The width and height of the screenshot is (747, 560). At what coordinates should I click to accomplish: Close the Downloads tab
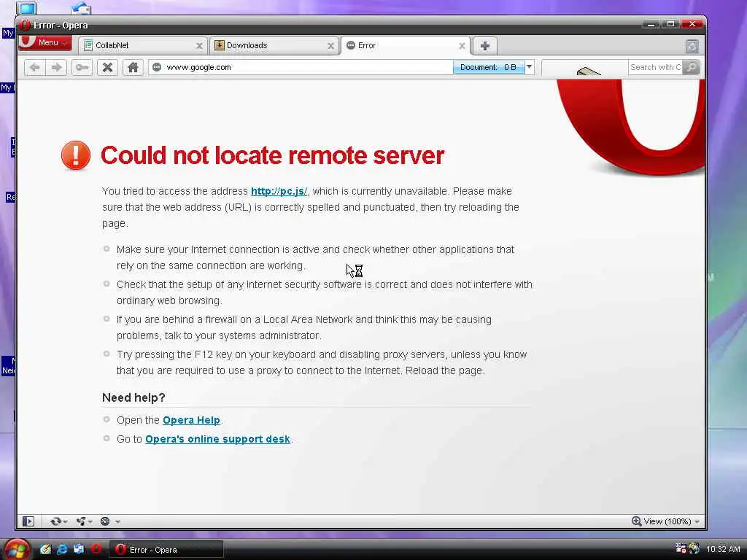click(x=330, y=46)
